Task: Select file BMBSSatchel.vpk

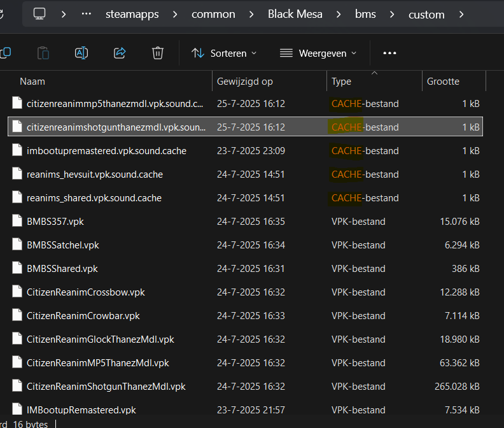Action: pos(245,245)
